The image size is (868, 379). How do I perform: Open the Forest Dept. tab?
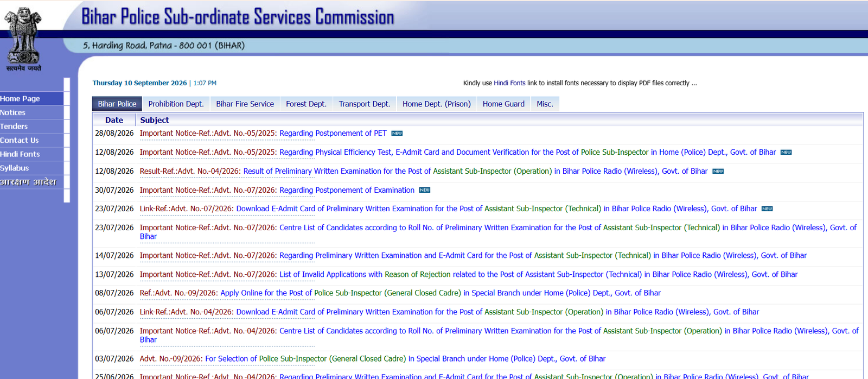tap(306, 104)
